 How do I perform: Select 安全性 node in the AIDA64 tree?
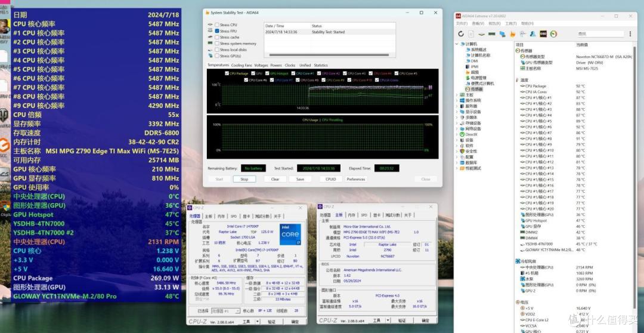pos(471,152)
